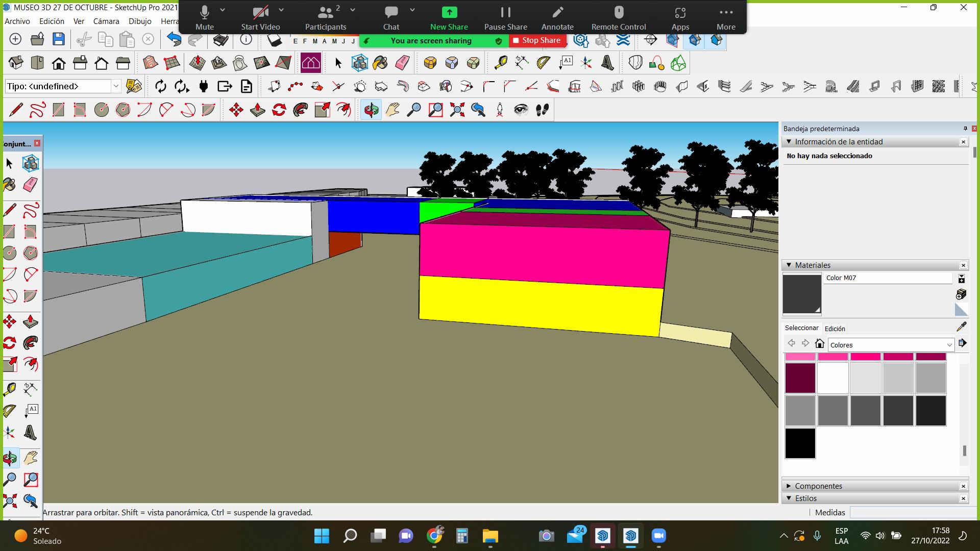
Task: Mute microphone in Zoom toolbar
Action: tap(204, 18)
